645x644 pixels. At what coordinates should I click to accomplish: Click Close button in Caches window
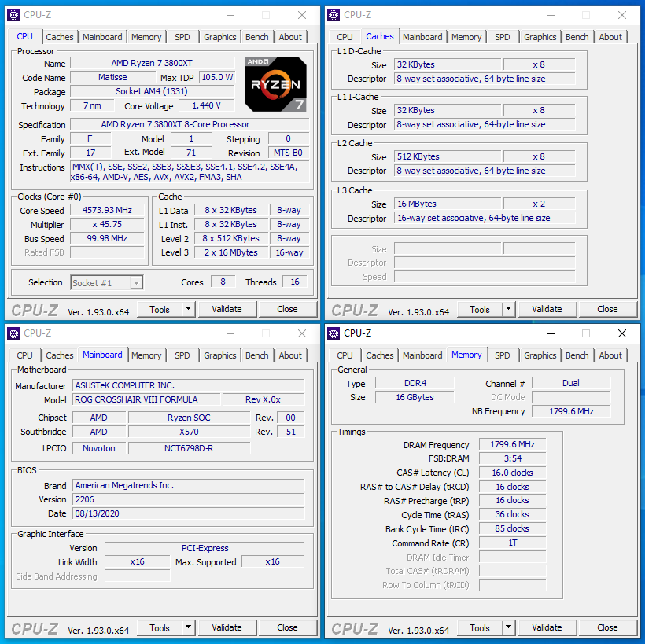pyautogui.click(x=607, y=309)
